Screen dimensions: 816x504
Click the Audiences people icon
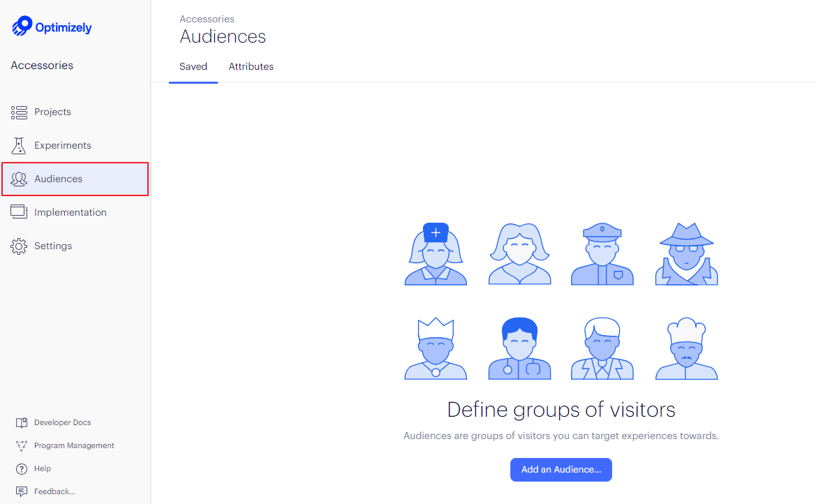(19, 179)
